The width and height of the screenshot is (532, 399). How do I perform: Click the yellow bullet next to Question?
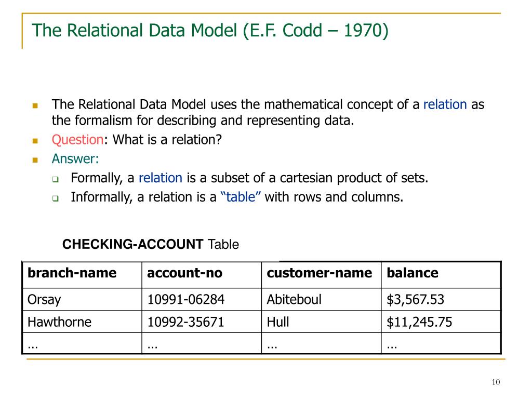35,141
